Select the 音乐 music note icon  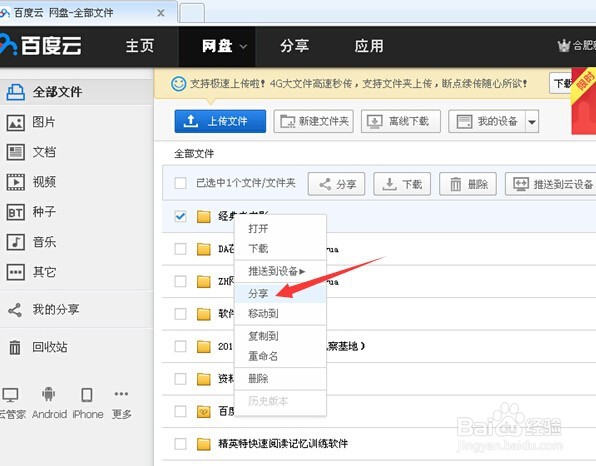click(16, 242)
